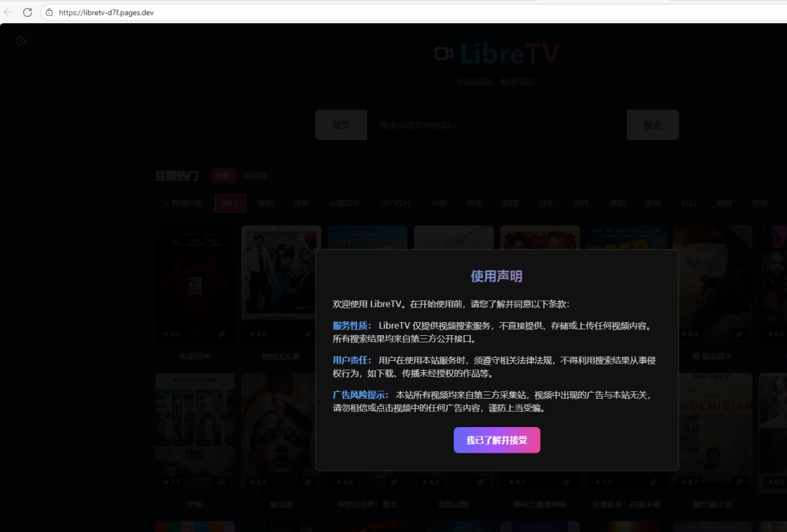Click the link icon on 哪吒之魔童闹海 card
Screen dimensions: 787x532
[x=566, y=482]
